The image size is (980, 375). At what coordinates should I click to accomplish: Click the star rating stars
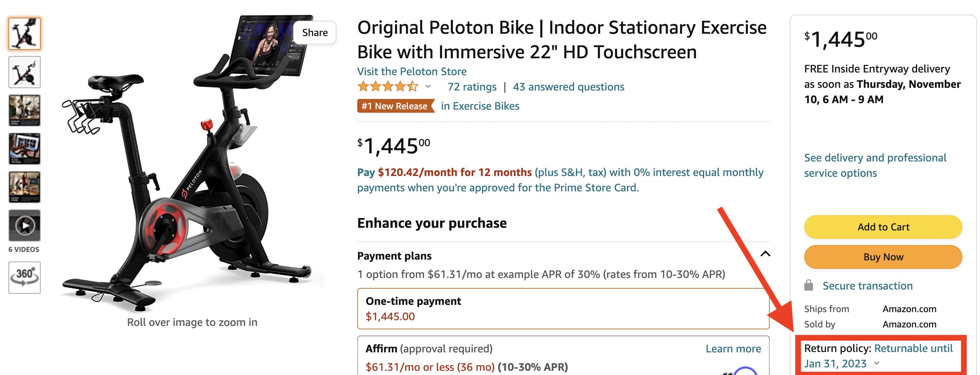coord(388,87)
